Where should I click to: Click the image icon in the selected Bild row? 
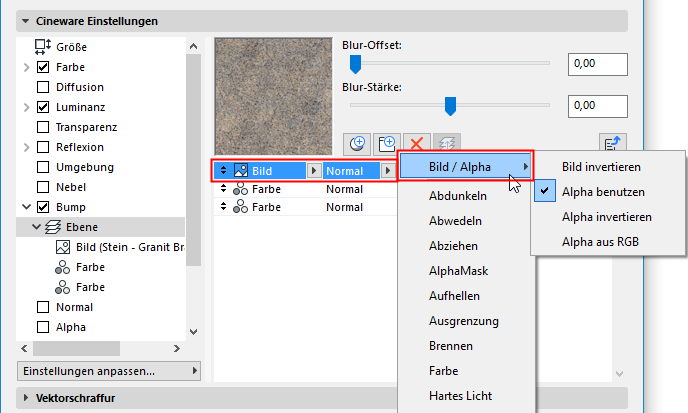[241, 170]
